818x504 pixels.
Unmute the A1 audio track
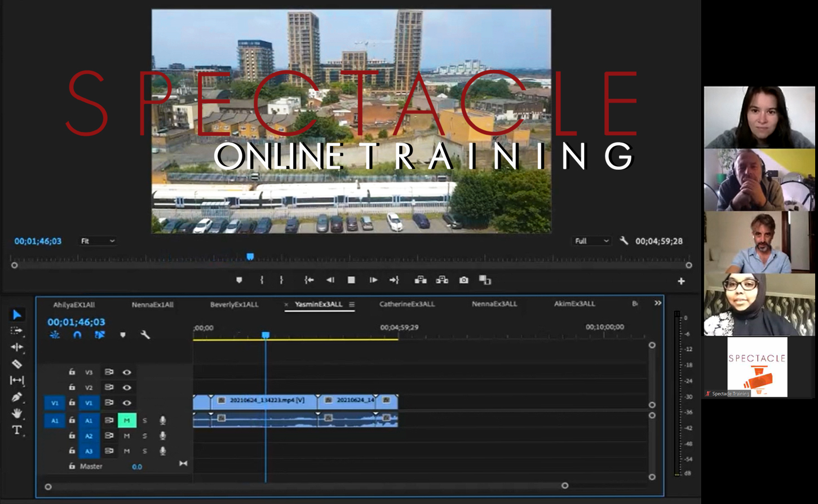click(127, 421)
